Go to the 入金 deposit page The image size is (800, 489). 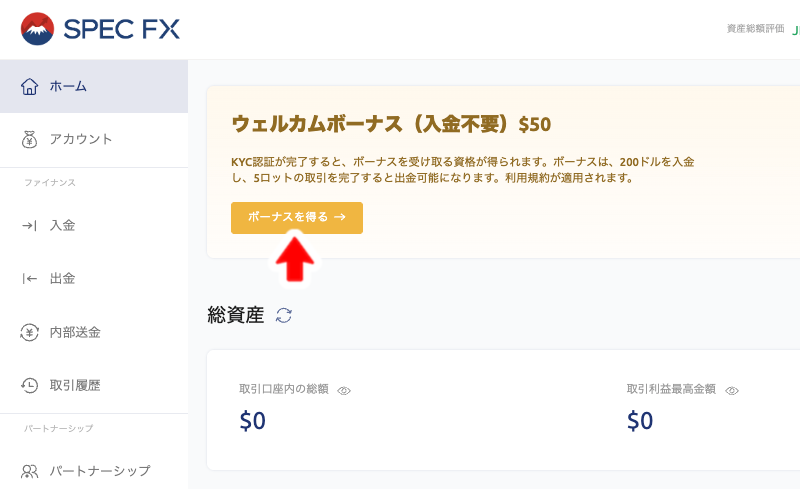(x=62, y=225)
